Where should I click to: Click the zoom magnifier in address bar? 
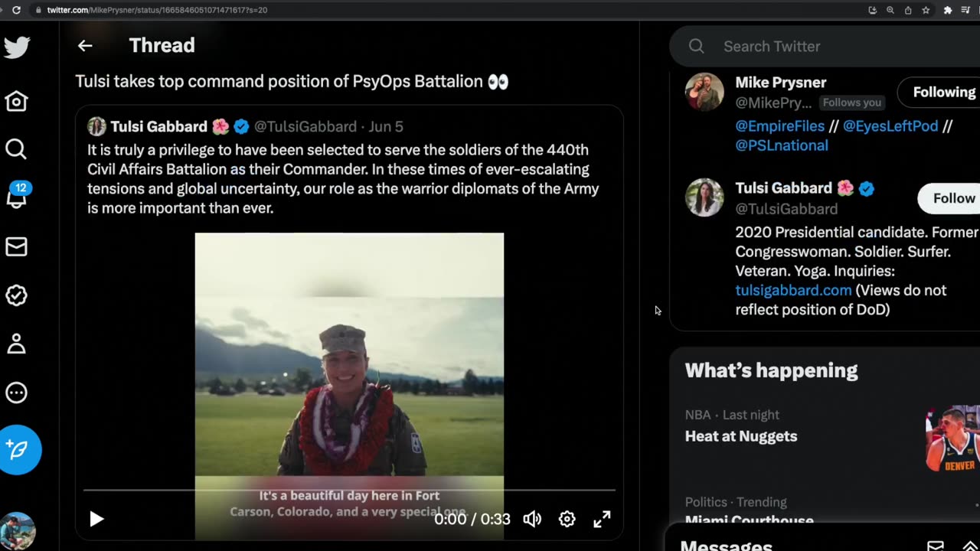pyautogui.click(x=890, y=10)
